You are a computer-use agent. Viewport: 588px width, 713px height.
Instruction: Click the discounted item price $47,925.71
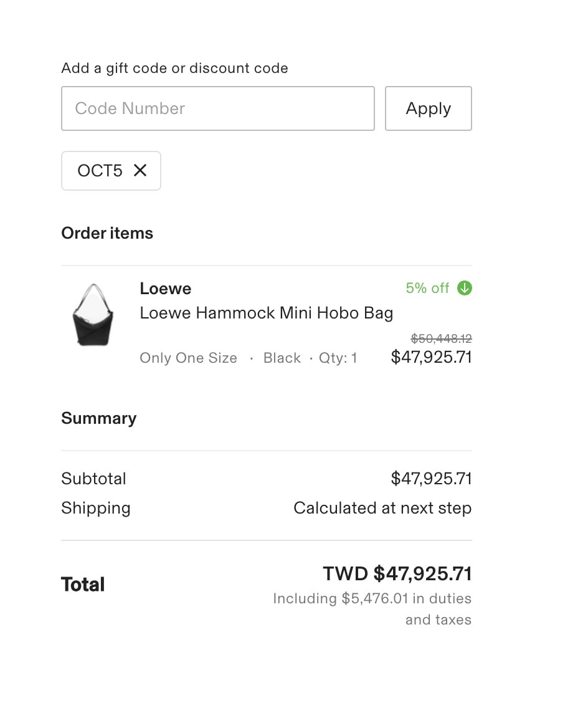pyautogui.click(x=431, y=357)
